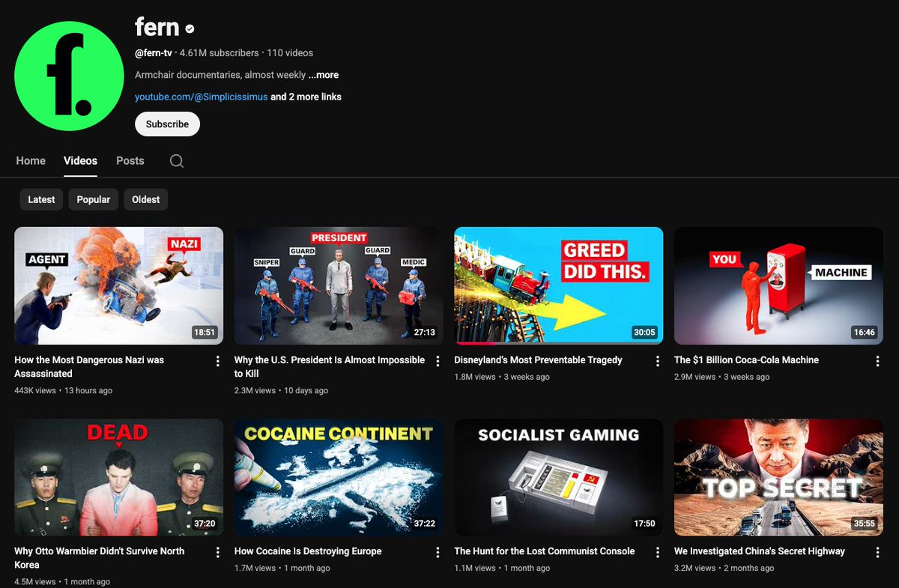
Task: Open title 'Why the U.S. President Is Almost Impossible to Kill'
Action: coord(330,367)
